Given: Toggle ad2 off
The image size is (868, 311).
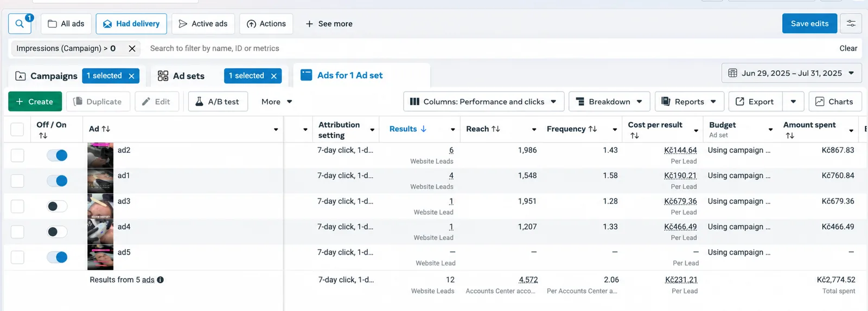Looking at the screenshot, I should click(x=57, y=155).
